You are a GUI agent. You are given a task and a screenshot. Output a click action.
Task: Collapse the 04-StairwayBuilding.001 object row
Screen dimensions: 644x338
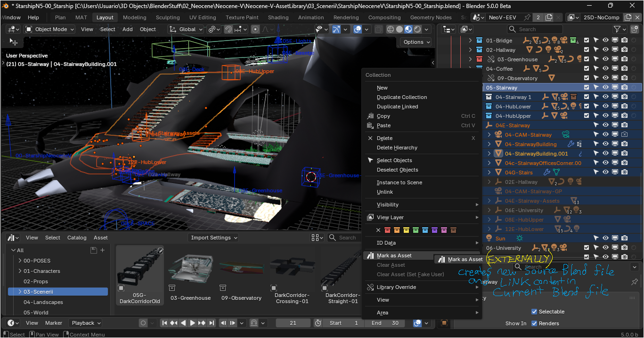(489, 154)
